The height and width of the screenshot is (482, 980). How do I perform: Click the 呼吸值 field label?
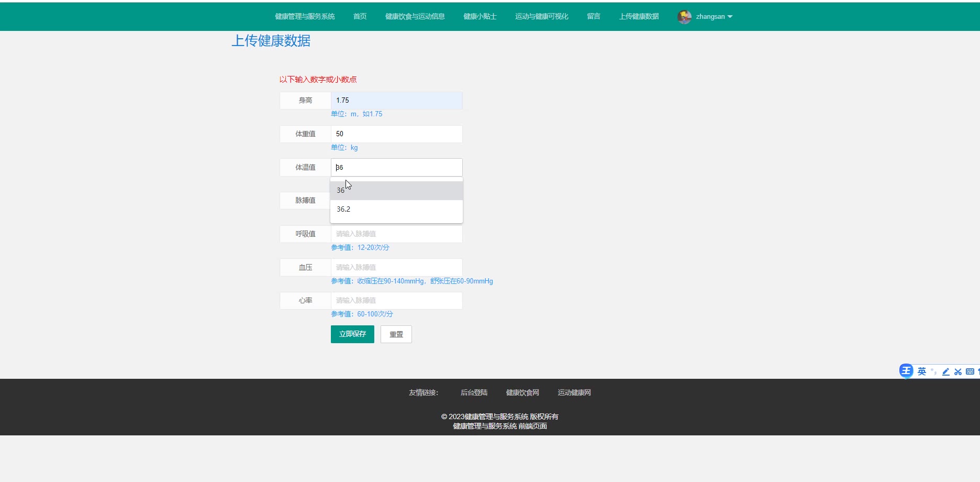[x=305, y=234]
